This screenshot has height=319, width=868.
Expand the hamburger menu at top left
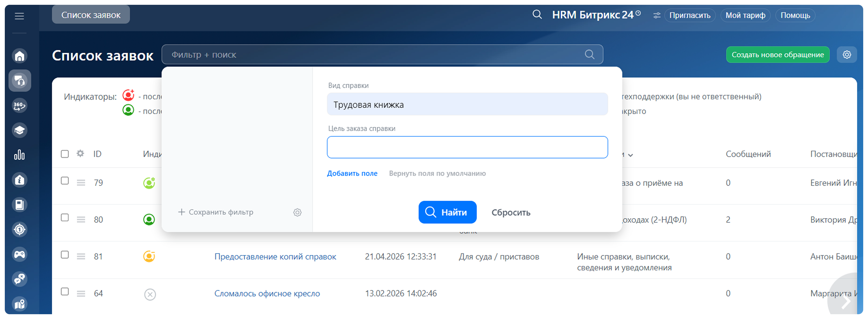click(x=19, y=16)
